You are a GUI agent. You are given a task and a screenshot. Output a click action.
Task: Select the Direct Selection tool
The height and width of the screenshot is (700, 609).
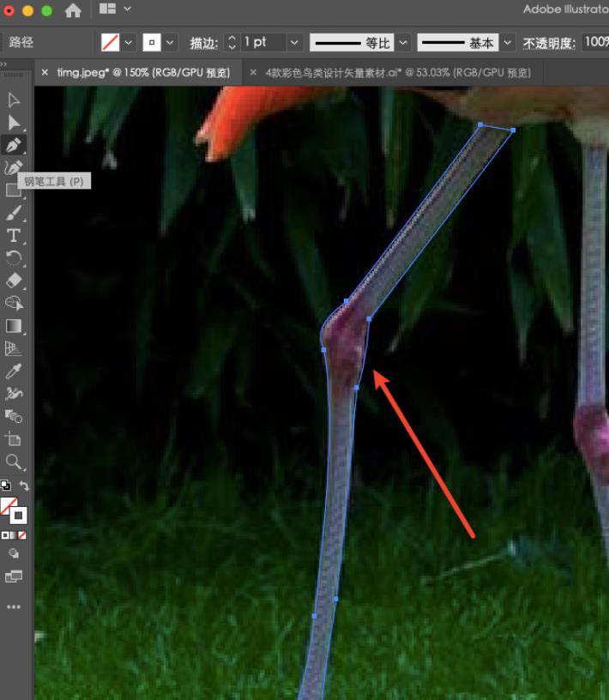click(x=14, y=123)
